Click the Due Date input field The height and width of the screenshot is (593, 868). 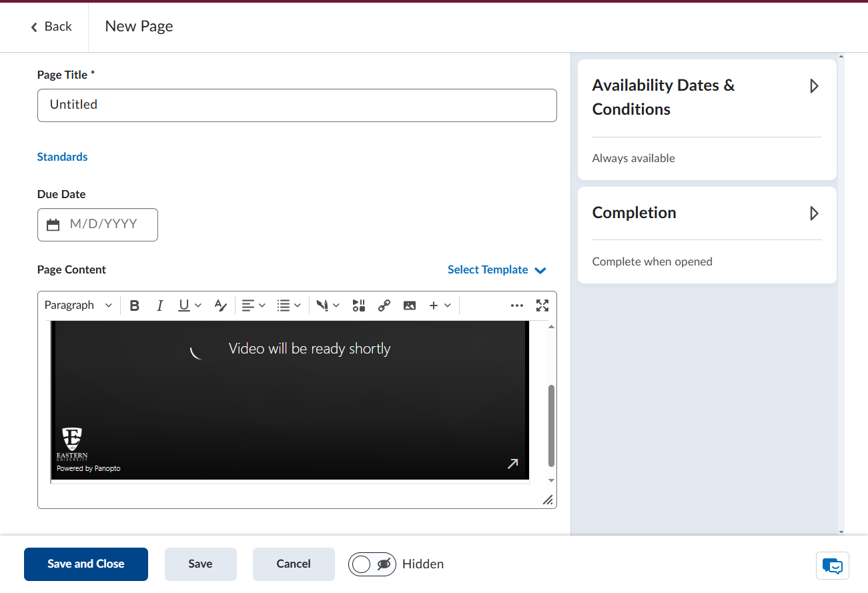(97, 225)
